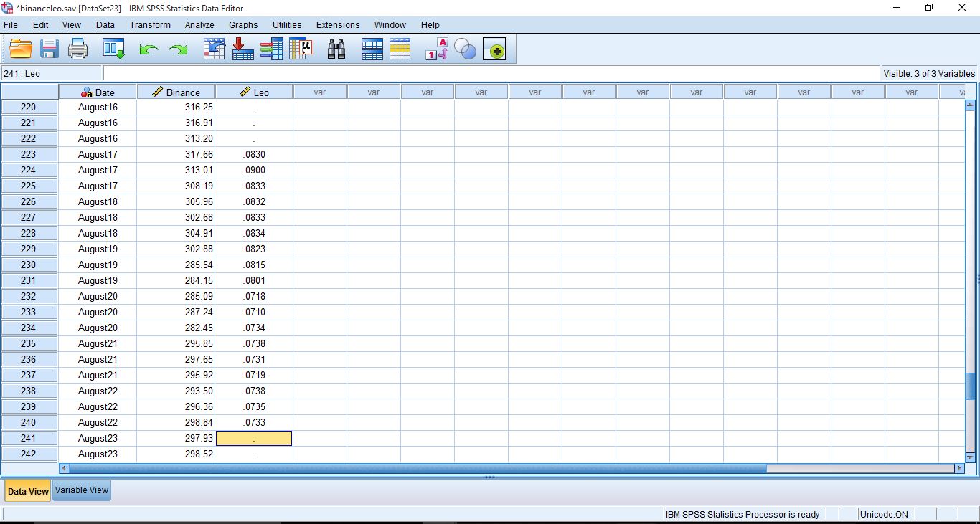The width and height of the screenshot is (980, 524).
Task: Open the Transform menu
Action: 150,24
